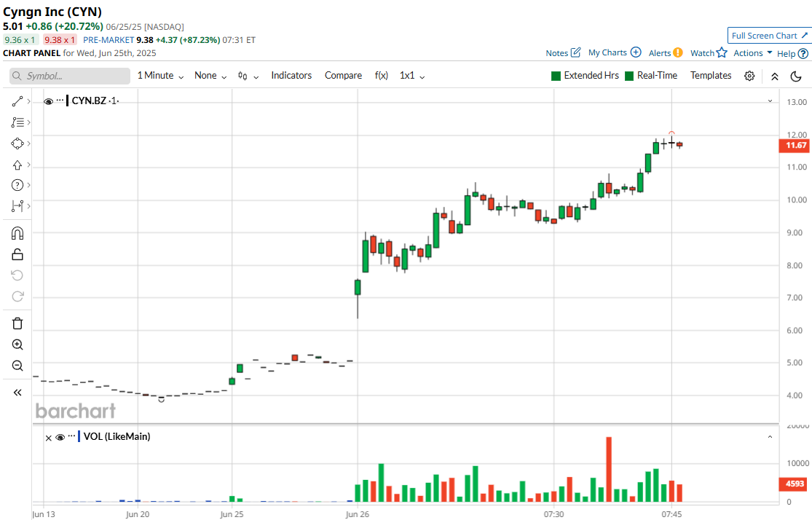Open Compare menu
812x520 pixels.
(343, 76)
